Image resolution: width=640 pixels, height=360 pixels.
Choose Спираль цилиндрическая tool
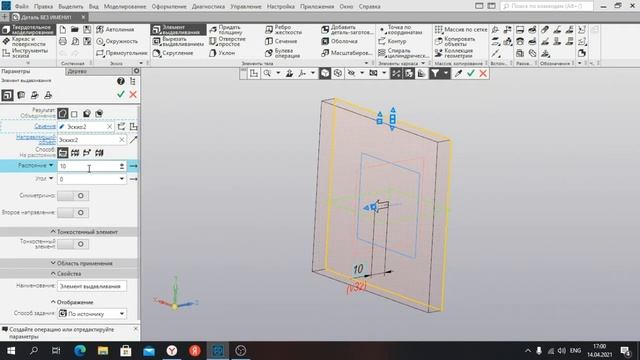(x=403, y=53)
